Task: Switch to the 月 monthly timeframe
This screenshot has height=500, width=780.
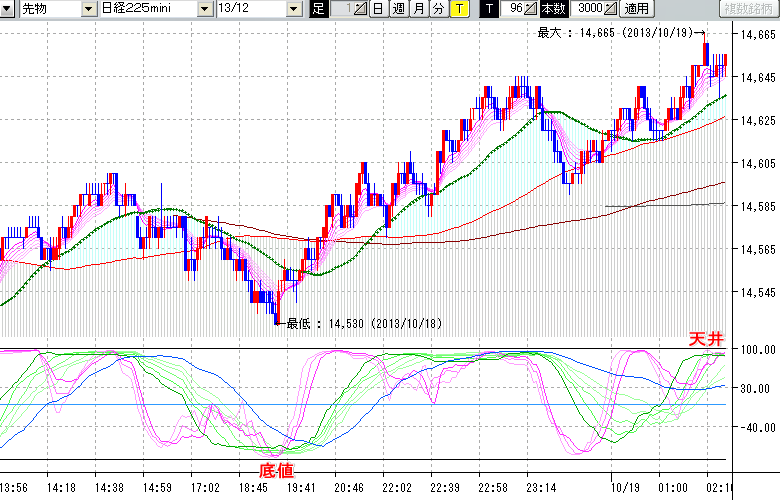Action: pos(419,9)
